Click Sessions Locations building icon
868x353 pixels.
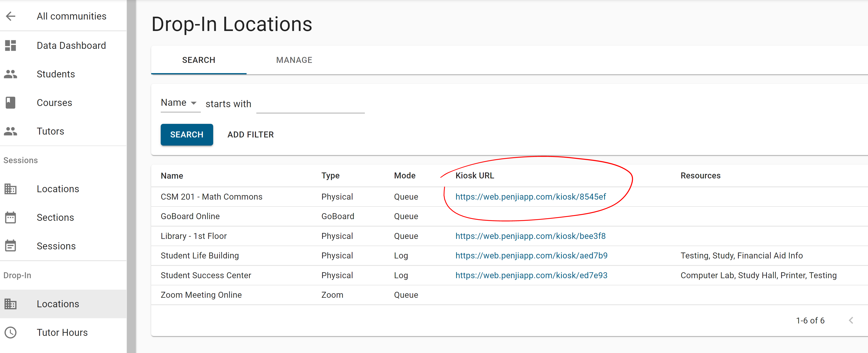point(10,189)
